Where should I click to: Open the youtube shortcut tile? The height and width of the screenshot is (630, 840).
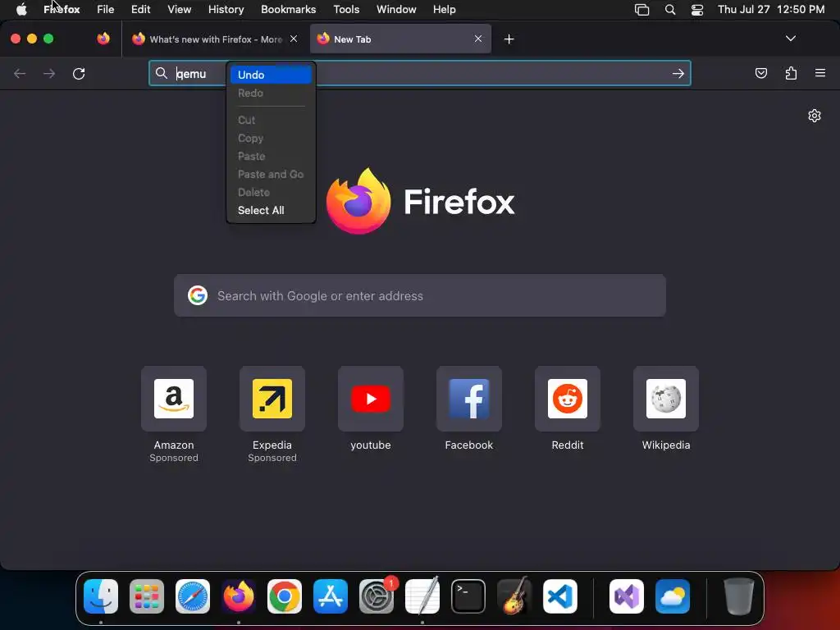371,399
